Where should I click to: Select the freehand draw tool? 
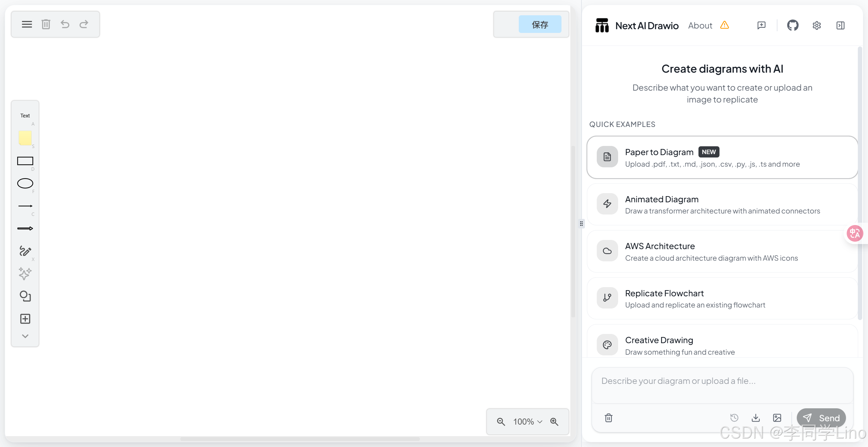click(25, 251)
